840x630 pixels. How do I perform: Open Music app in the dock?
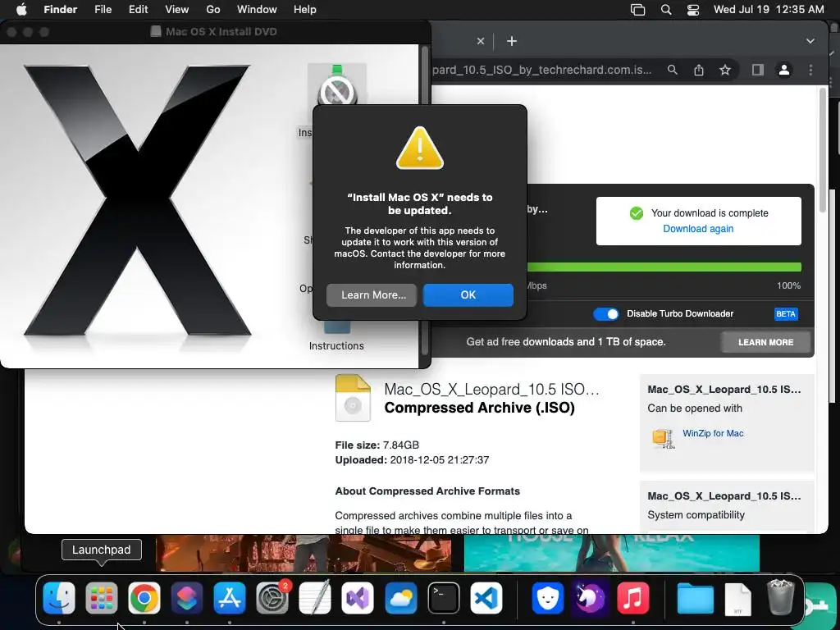(x=632, y=598)
